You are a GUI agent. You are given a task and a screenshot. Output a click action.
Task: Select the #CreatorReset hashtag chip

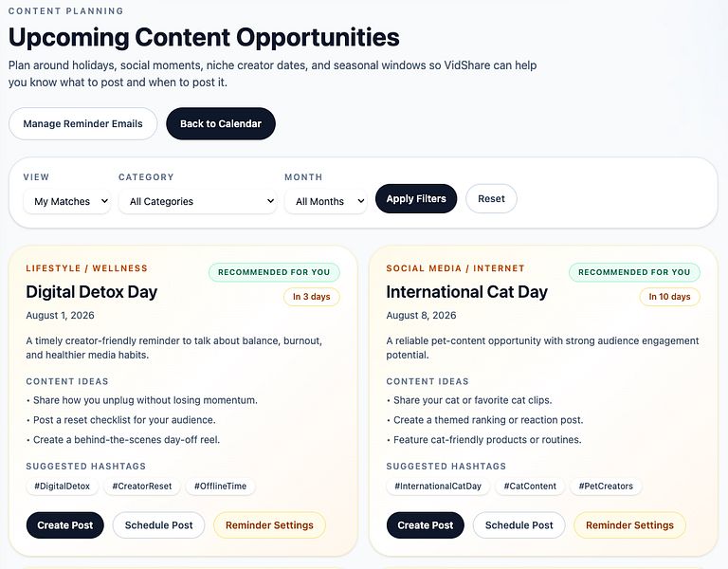tap(142, 486)
